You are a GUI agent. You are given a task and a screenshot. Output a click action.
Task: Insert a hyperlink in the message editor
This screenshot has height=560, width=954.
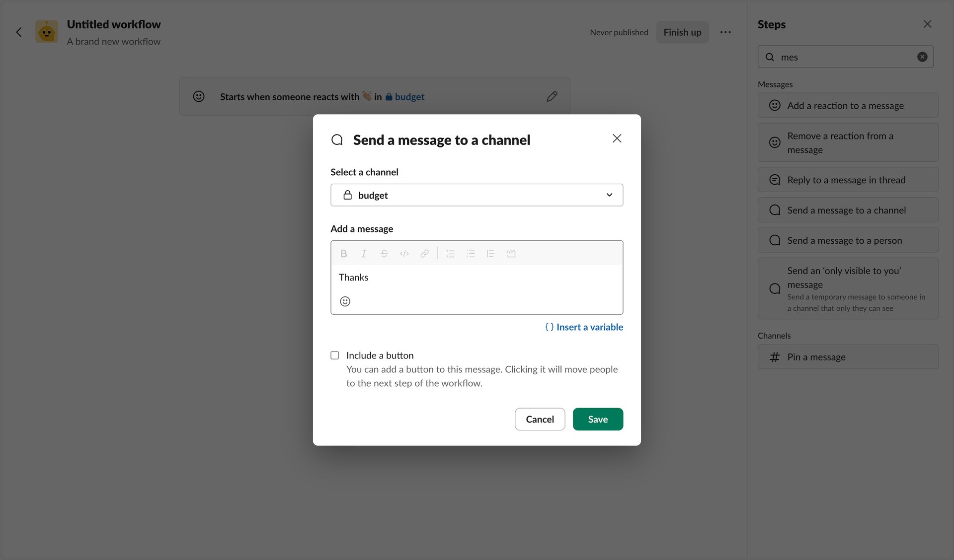click(x=424, y=253)
